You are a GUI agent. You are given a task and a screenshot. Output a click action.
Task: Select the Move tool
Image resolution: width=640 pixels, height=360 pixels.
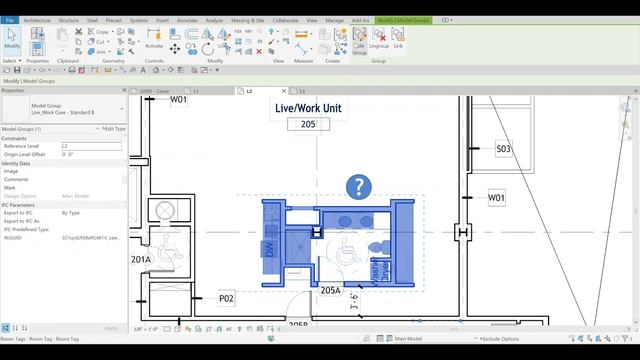(x=175, y=49)
